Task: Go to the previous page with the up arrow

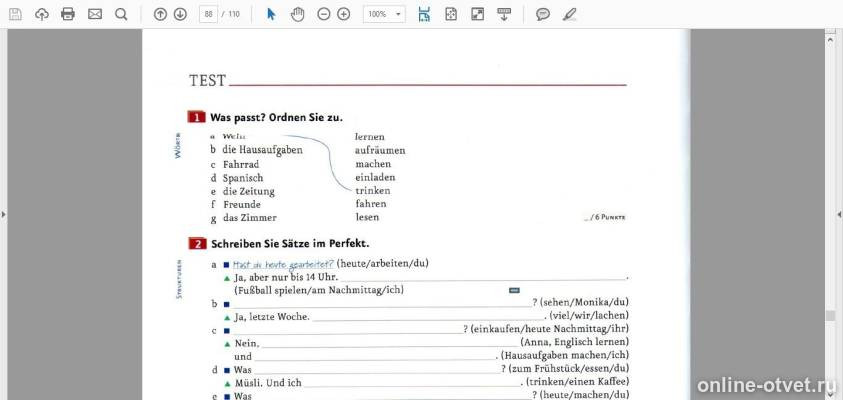Action: point(160,14)
